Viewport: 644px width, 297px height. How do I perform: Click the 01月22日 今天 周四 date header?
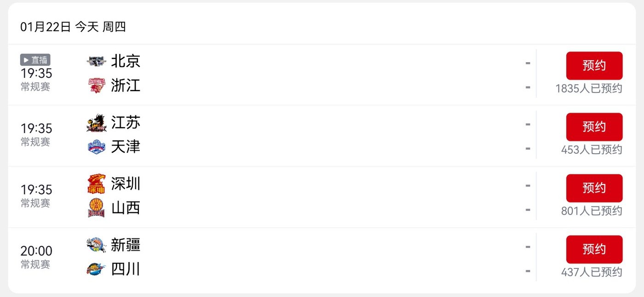[73, 27]
